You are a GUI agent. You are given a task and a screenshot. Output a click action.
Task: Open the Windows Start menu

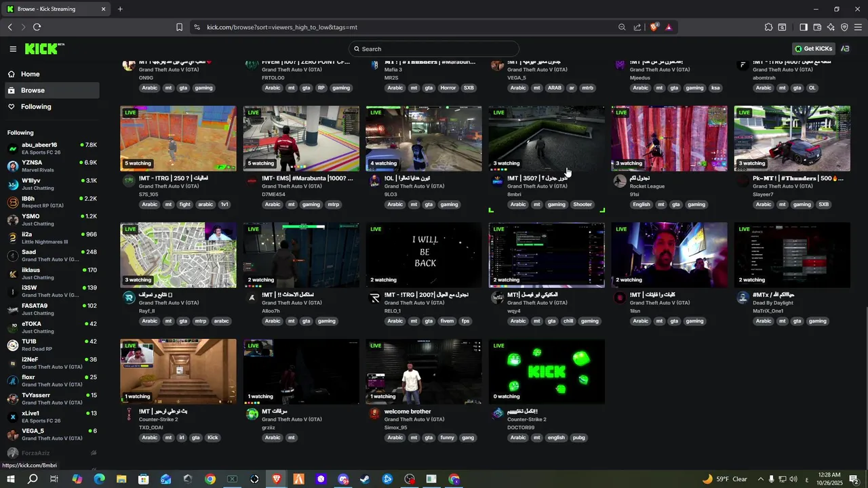pos(12,479)
